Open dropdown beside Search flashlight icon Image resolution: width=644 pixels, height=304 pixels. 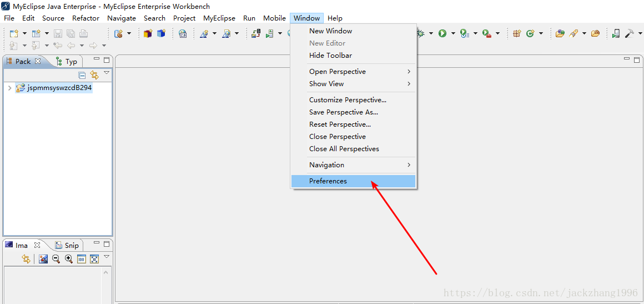[x=584, y=33]
